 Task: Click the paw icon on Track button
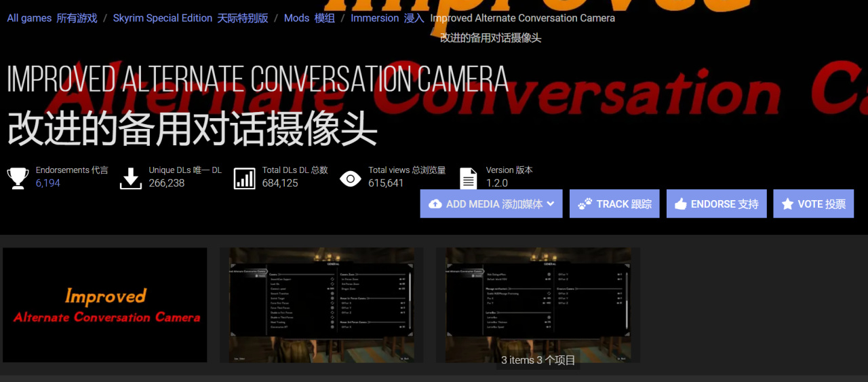[x=585, y=204]
